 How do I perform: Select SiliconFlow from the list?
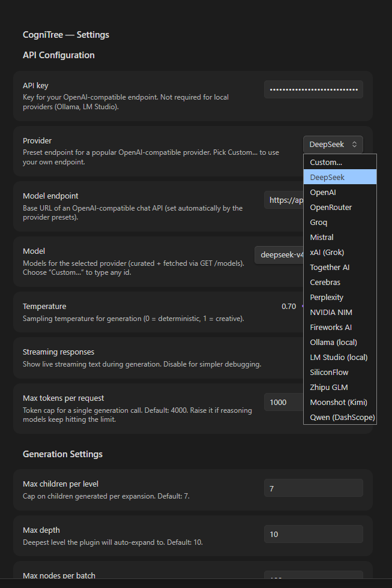340,372
